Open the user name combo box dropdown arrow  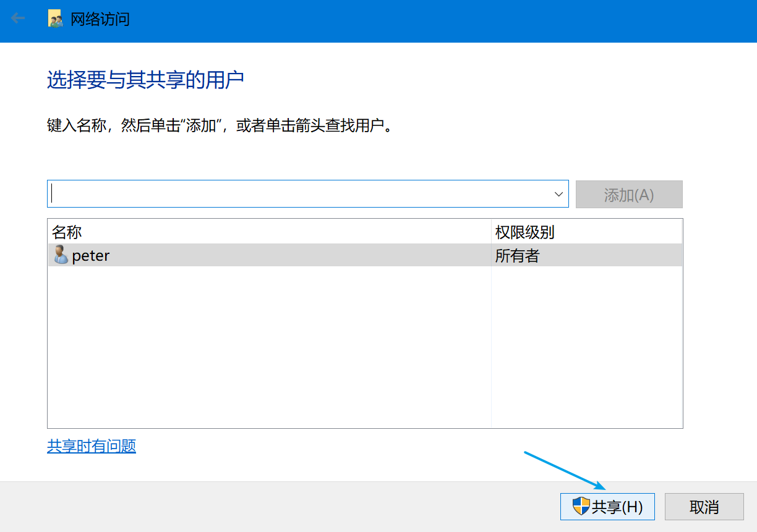click(x=558, y=193)
